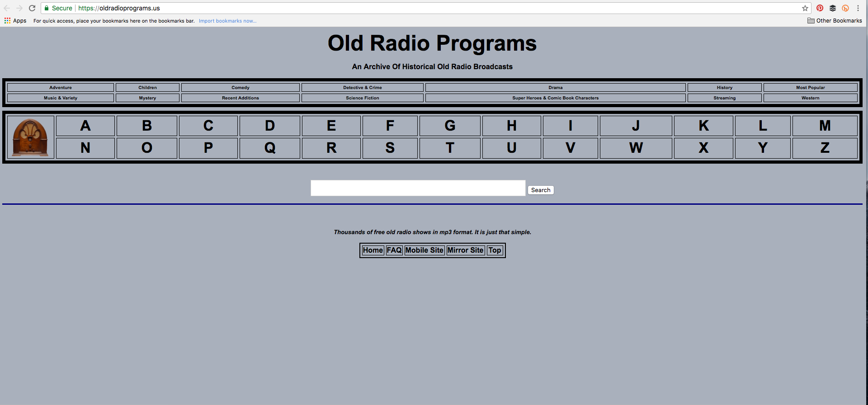Browse shows starting with letter D

pyautogui.click(x=270, y=126)
